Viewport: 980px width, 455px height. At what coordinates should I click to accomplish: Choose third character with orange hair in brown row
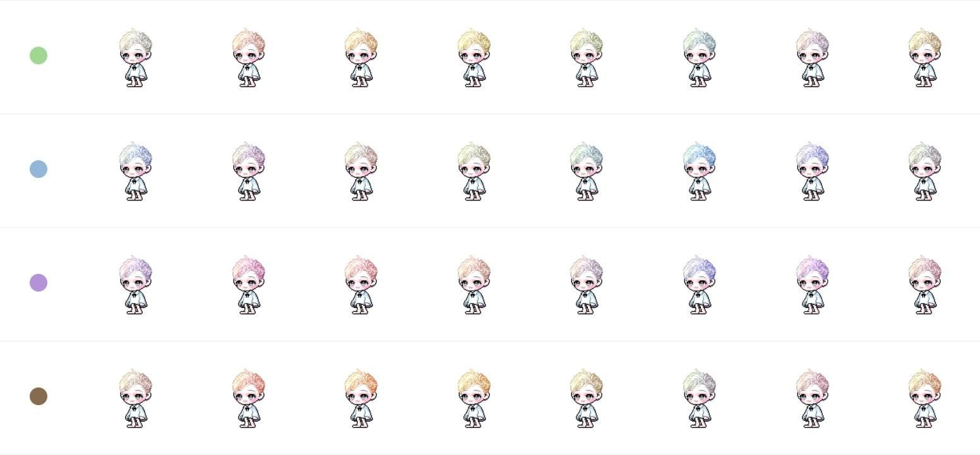pyautogui.click(x=361, y=398)
